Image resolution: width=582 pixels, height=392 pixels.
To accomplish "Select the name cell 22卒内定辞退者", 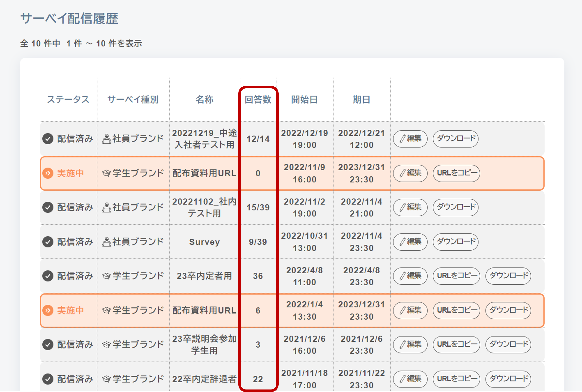I will click(x=204, y=379).
